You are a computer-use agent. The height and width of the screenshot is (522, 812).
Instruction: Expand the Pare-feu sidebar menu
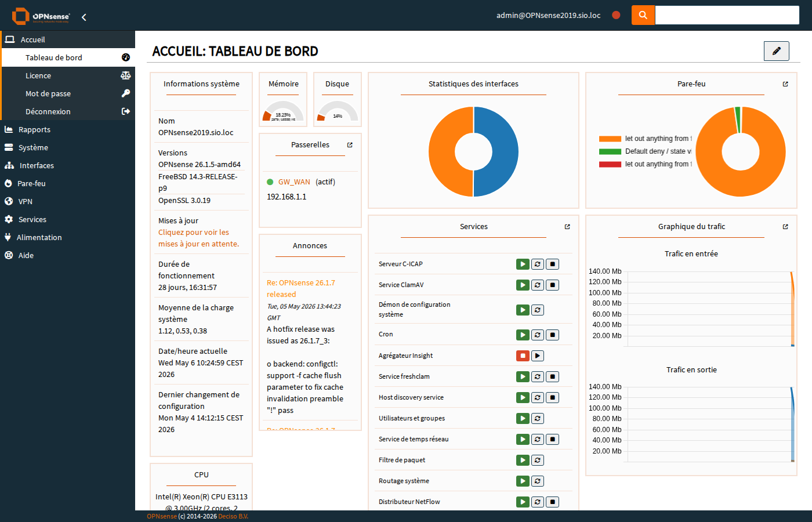[67, 183]
